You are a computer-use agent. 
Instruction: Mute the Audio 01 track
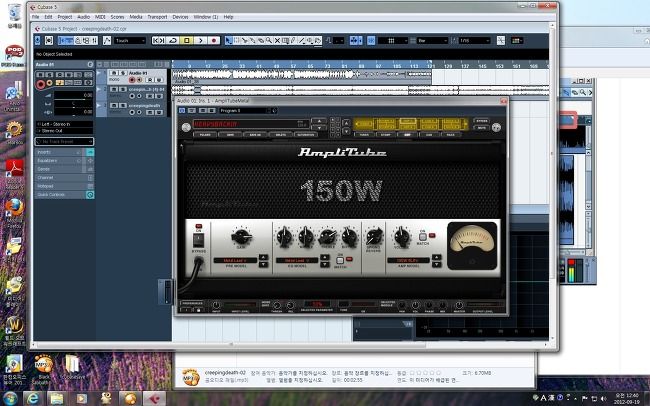click(x=114, y=73)
